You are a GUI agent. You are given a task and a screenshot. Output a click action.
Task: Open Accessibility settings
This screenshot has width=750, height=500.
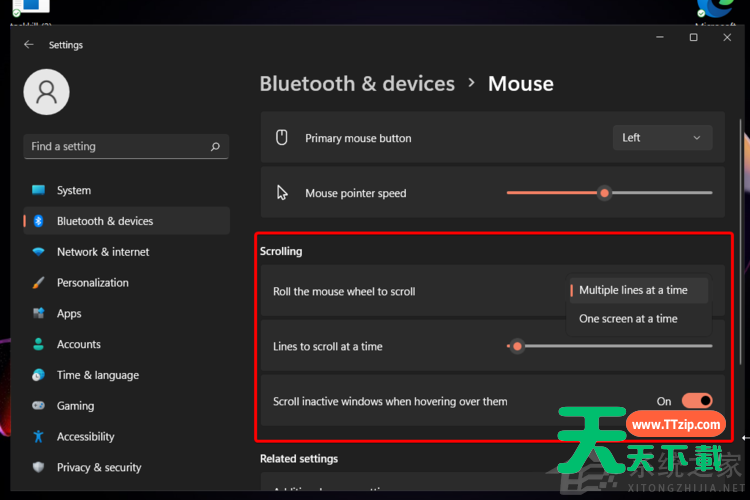[x=85, y=437]
